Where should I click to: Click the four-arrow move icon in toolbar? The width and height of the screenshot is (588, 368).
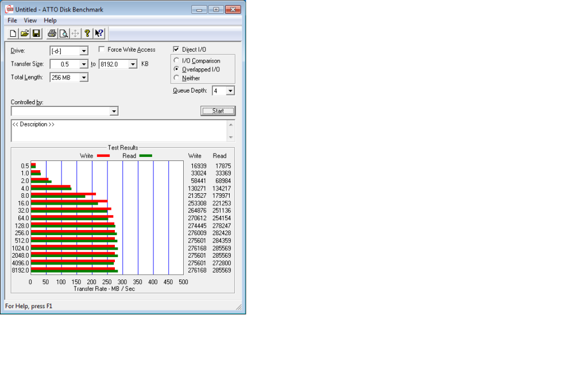click(x=75, y=33)
